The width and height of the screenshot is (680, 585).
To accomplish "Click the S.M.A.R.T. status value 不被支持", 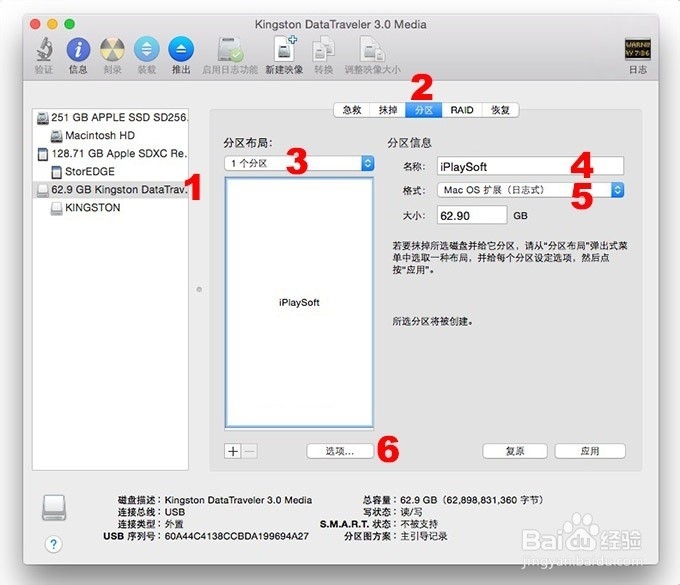I will pos(418,524).
